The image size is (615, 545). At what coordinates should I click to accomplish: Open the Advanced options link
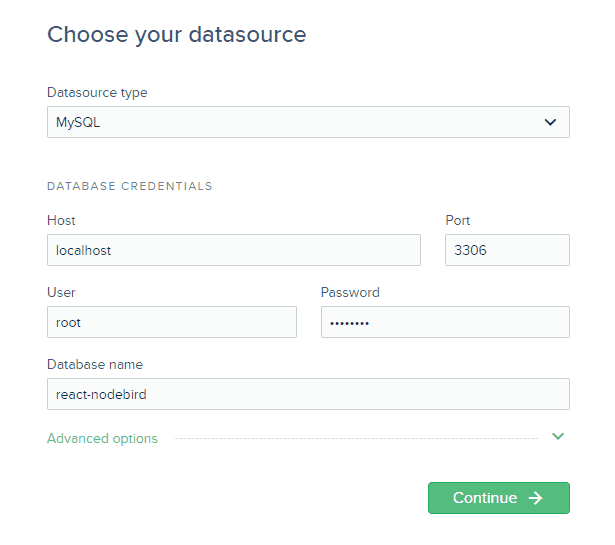102,438
